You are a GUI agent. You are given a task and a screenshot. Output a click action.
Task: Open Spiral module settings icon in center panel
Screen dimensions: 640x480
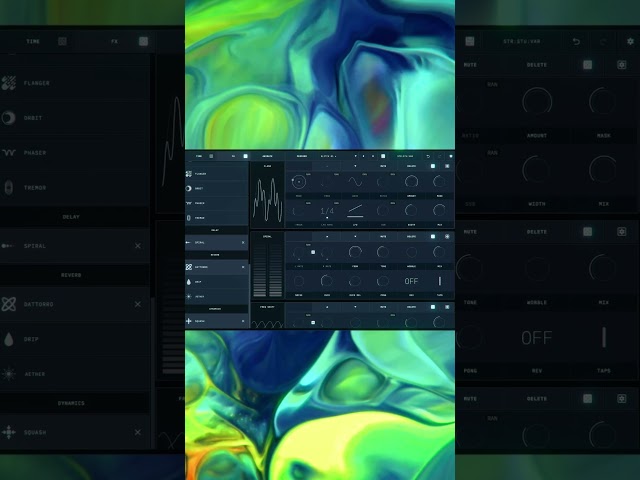(447, 236)
